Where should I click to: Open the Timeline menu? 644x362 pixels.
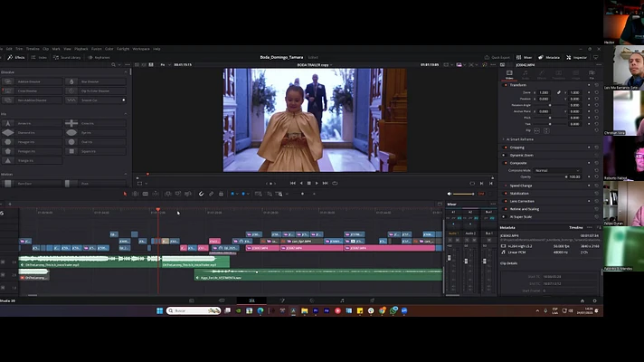(33, 49)
